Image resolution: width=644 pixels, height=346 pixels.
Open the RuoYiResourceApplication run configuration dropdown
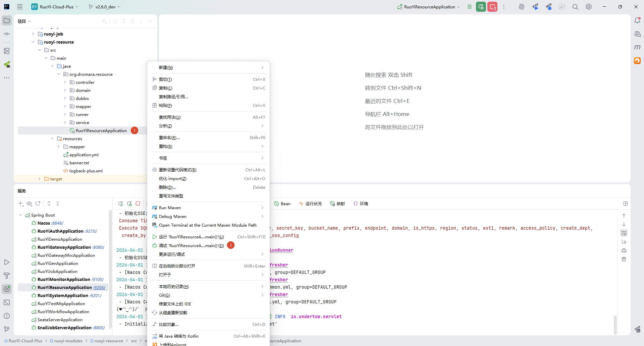point(429,7)
